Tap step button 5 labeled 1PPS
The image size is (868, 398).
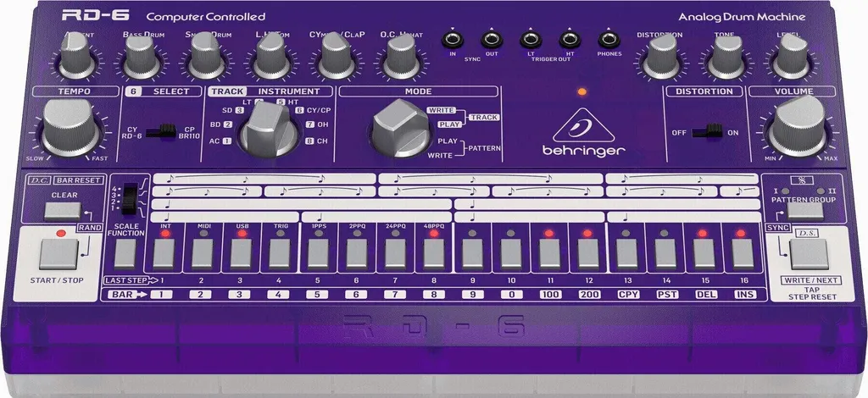click(319, 254)
